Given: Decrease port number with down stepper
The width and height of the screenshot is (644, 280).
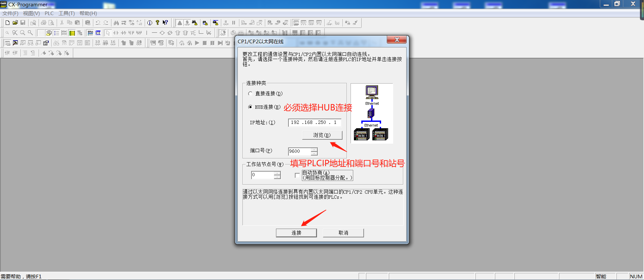Looking at the screenshot, I should [x=314, y=153].
